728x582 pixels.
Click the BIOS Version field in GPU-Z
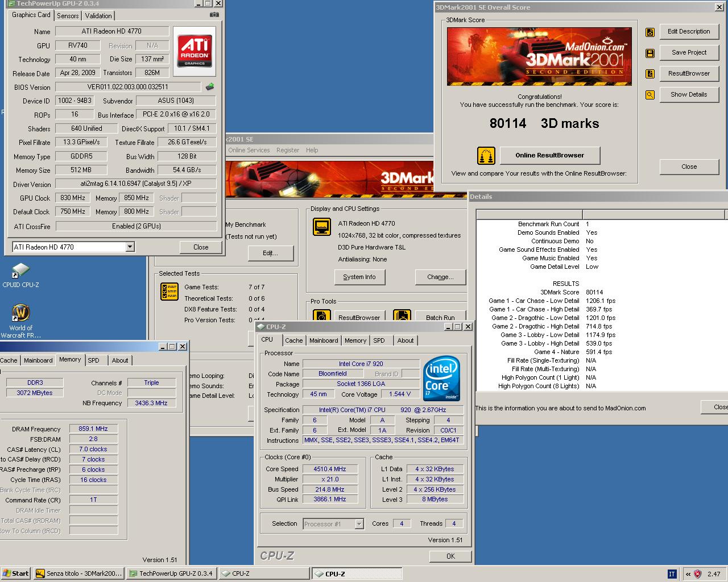click(x=128, y=87)
